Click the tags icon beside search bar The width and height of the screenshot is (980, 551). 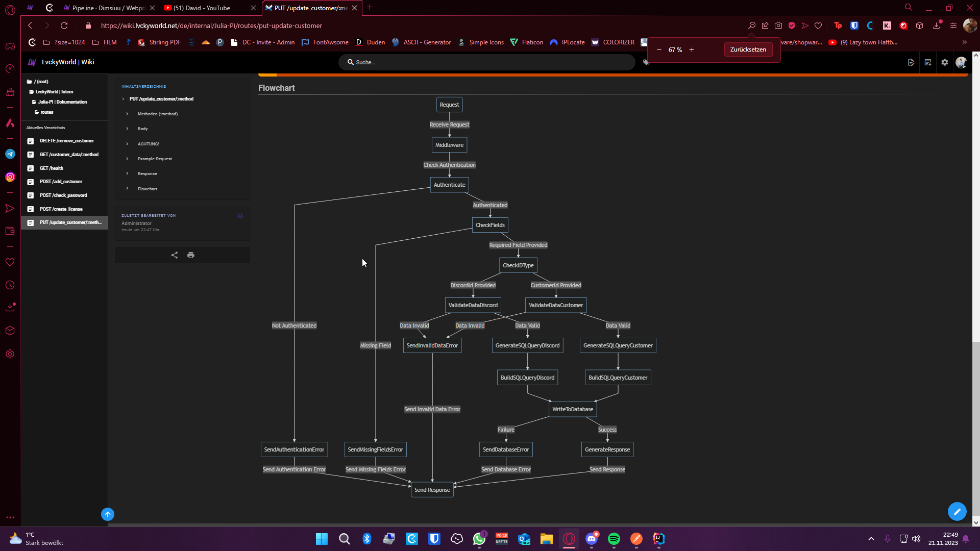coord(646,62)
